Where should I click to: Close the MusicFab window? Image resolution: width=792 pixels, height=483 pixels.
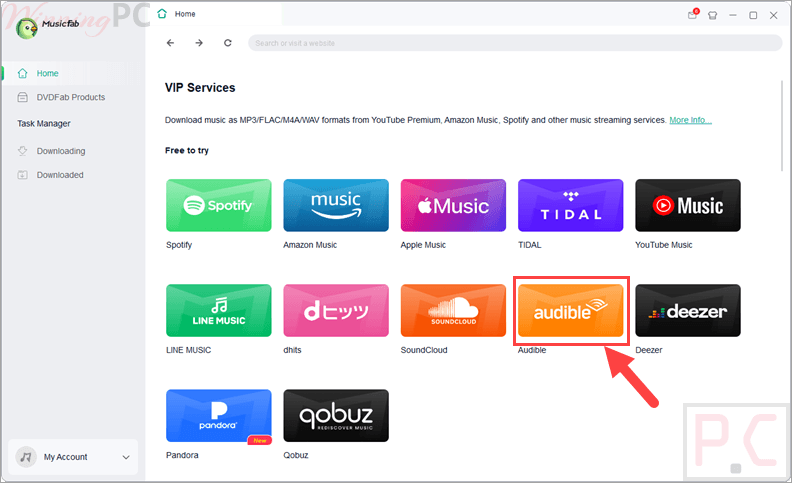773,15
